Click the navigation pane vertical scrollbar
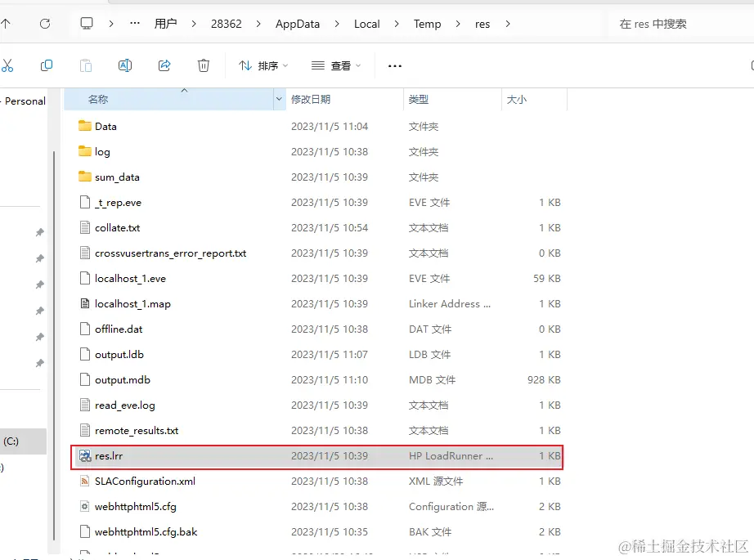Viewport: 754px width, 560px height. pos(54,346)
